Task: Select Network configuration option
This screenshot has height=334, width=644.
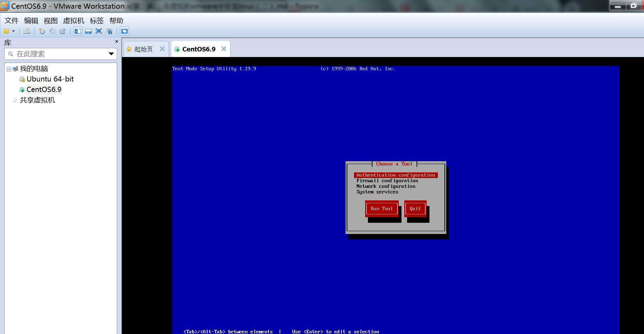Action: coord(386,186)
